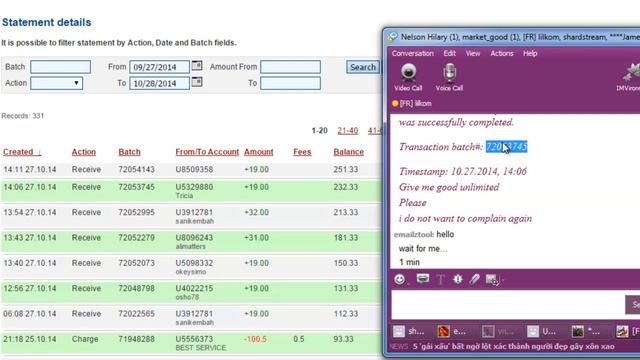
Task: Click batch number 72052279
Action: click(136, 238)
